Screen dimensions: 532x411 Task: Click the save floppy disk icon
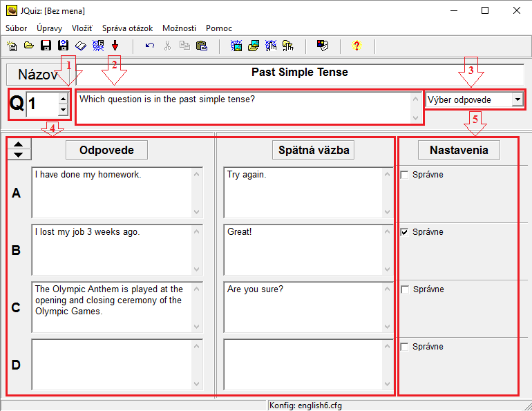46,46
